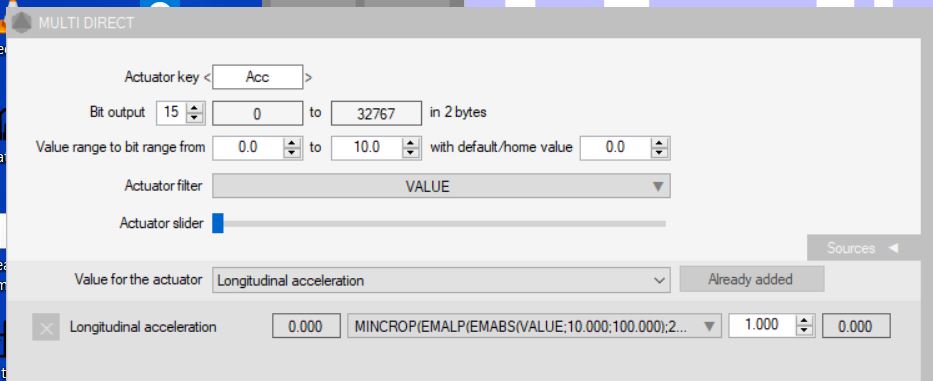
Task: Click the Longitudinal acceleration source row label
Action: [143, 327]
